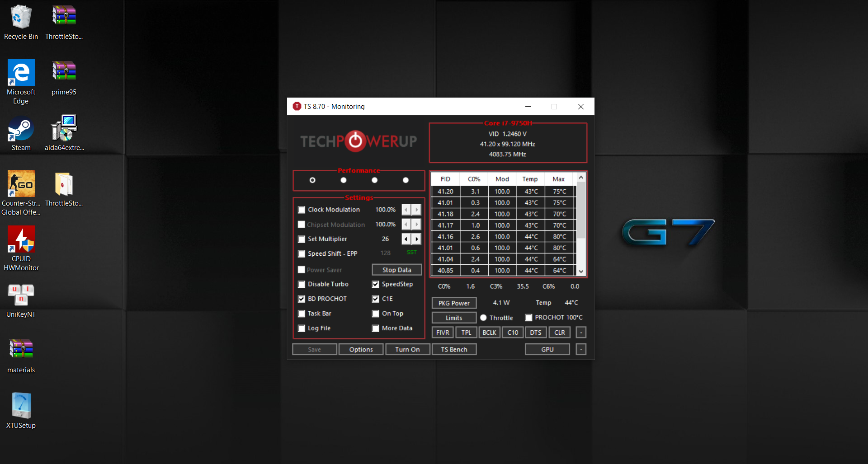This screenshot has height=464, width=868.
Task: Open the PKG Power window
Action: (454, 303)
